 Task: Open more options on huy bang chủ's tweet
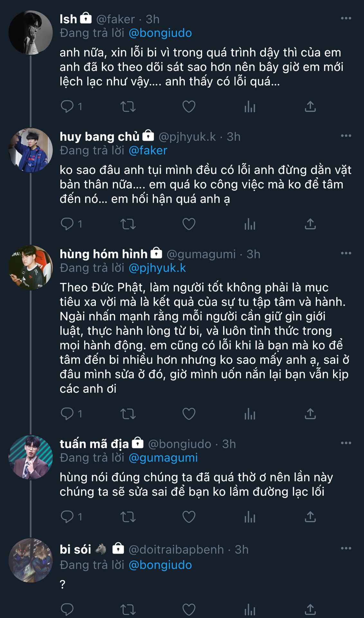(x=346, y=136)
